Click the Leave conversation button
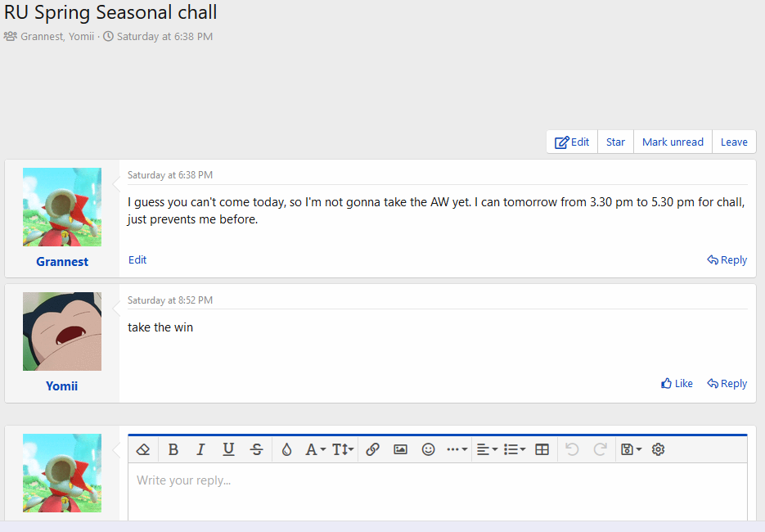The width and height of the screenshot is (765, 532). point(734,142)
